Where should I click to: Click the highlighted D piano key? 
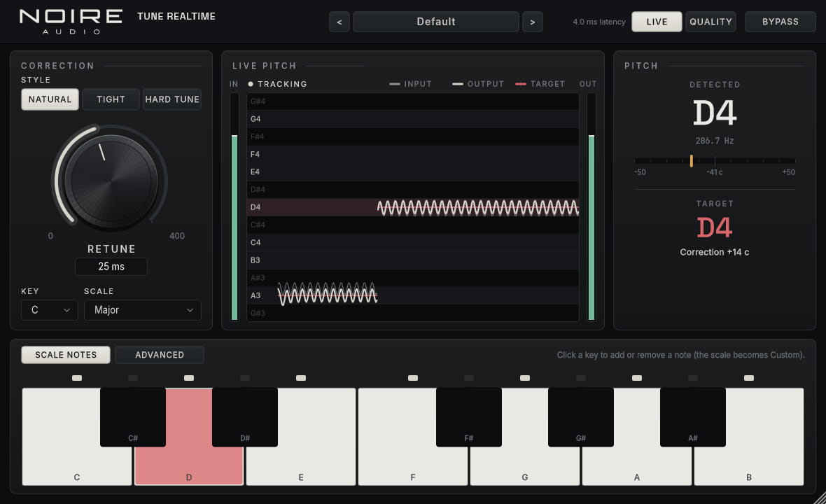click(188, 466)
